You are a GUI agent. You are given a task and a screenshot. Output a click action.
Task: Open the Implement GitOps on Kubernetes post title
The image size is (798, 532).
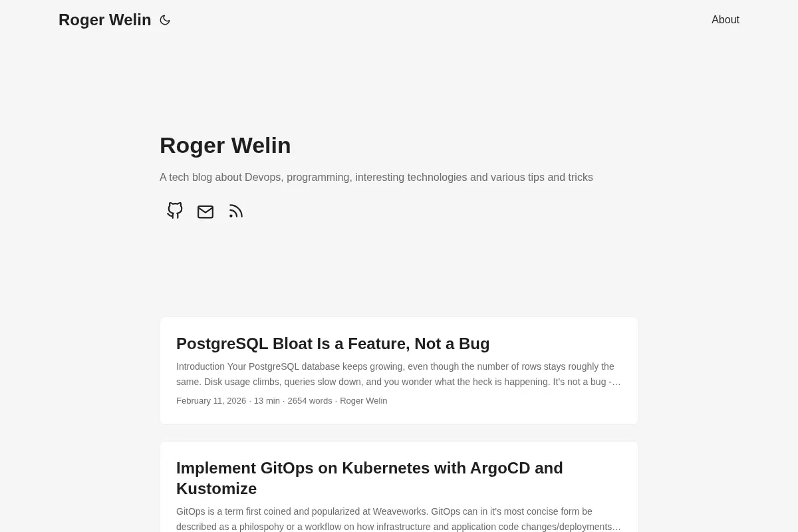coord(370,478)
